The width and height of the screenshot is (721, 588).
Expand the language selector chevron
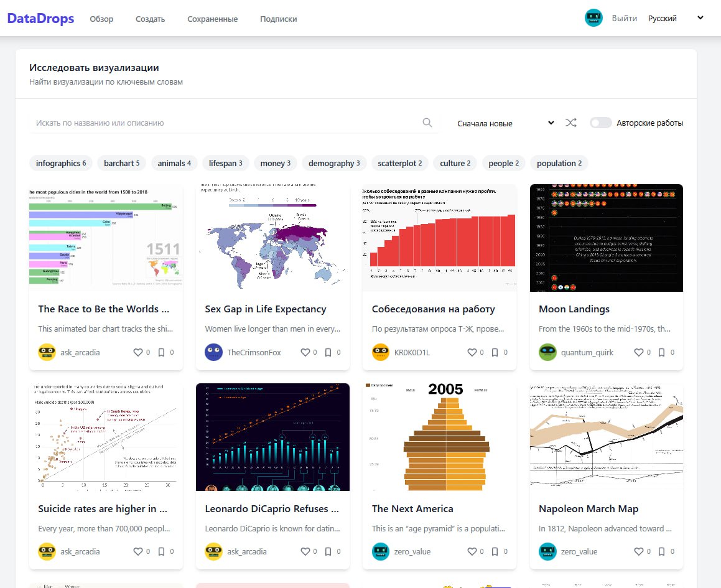700,18
